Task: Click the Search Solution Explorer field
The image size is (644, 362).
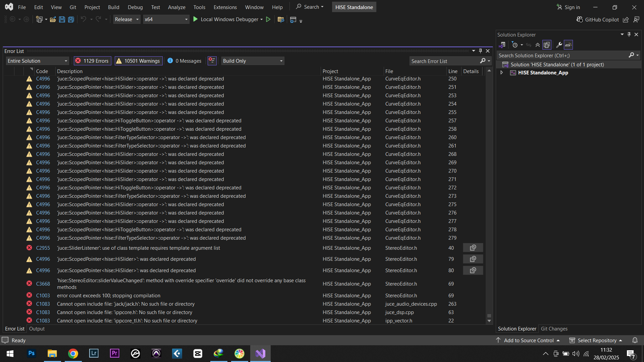Action: [x=562, y=55]
